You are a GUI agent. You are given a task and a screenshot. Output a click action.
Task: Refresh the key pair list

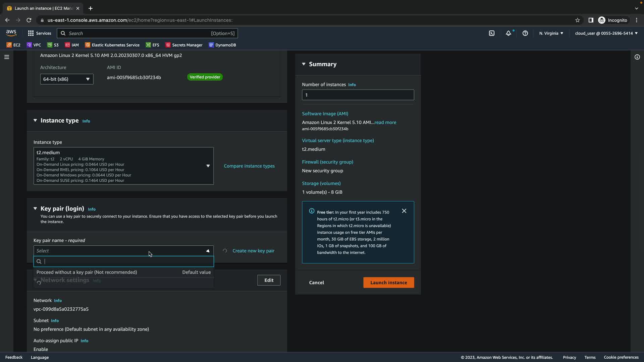[225, 251]
